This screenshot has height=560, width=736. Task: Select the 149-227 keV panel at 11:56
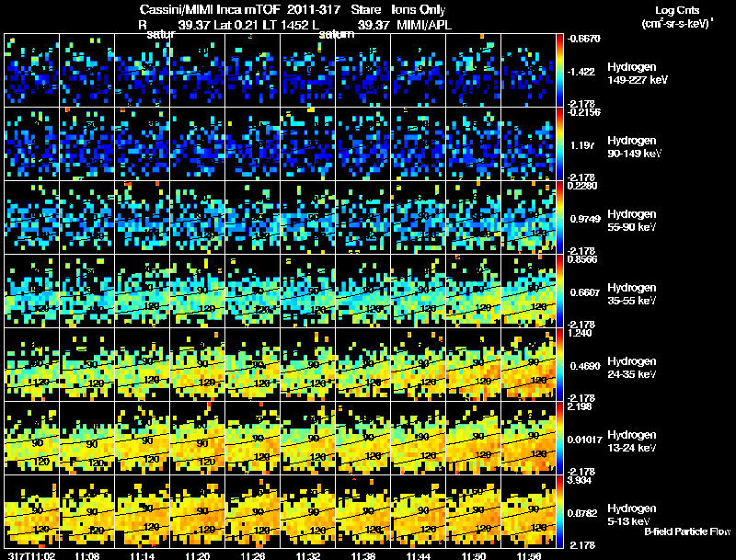pos(528,71)
